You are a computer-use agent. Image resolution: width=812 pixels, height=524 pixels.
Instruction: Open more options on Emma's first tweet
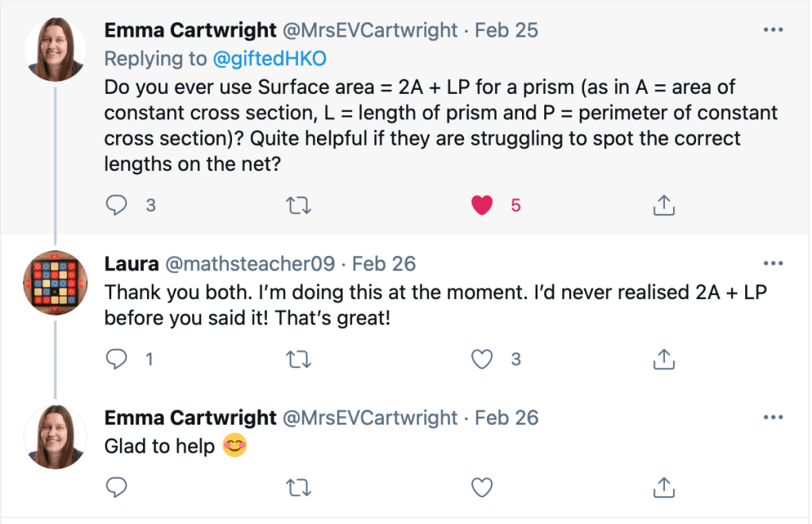point(772,30)
